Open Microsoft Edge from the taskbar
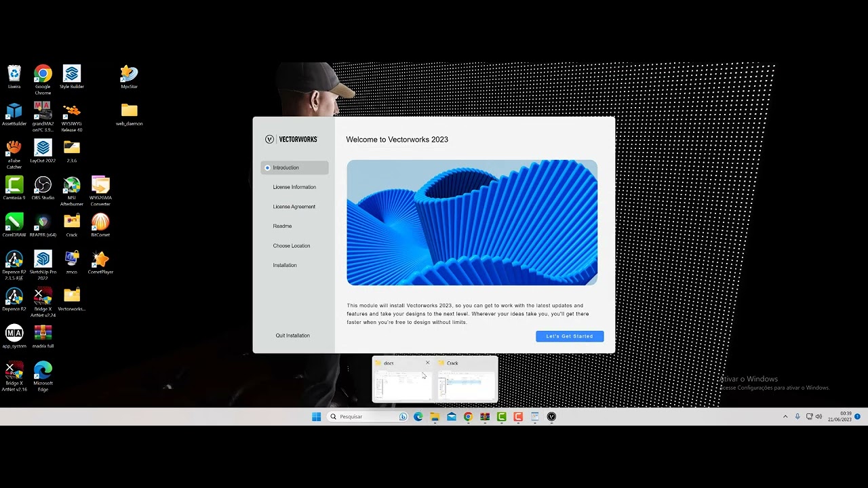The image size is (868, 488). (418, 417)
